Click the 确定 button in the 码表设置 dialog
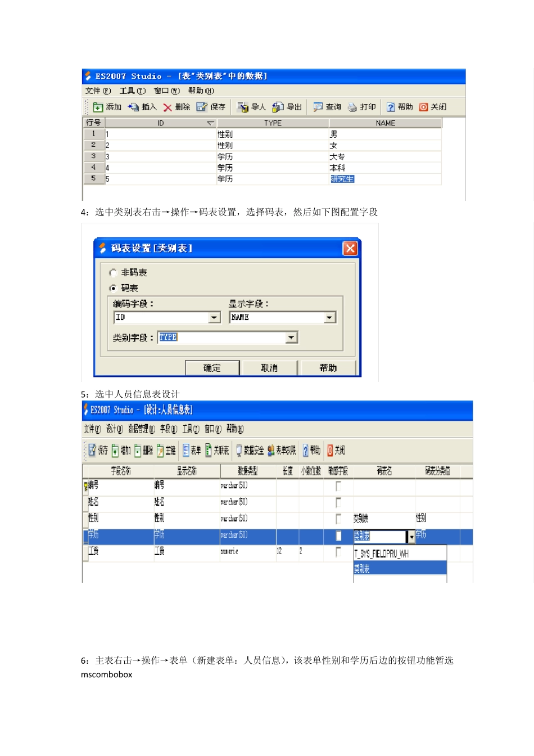The width and height of the screenshot is (534, 756). [212, 368]
